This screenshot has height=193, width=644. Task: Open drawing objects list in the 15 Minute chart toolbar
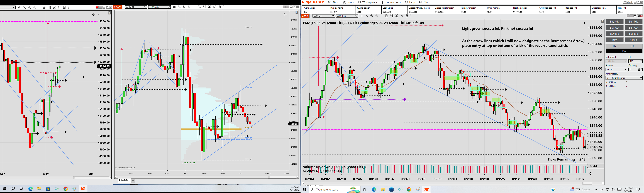pyautogui.click(x=219, y=7)
